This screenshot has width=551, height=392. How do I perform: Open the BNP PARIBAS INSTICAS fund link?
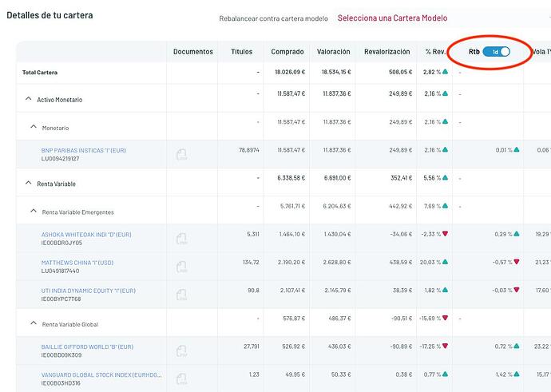(83, 150)
